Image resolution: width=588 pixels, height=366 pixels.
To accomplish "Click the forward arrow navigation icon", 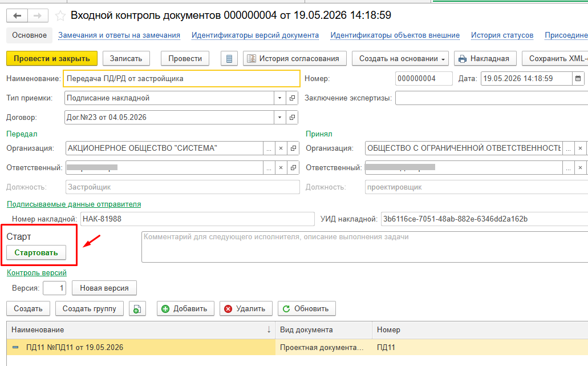I will pyautogui.click(x=38, y=16).
